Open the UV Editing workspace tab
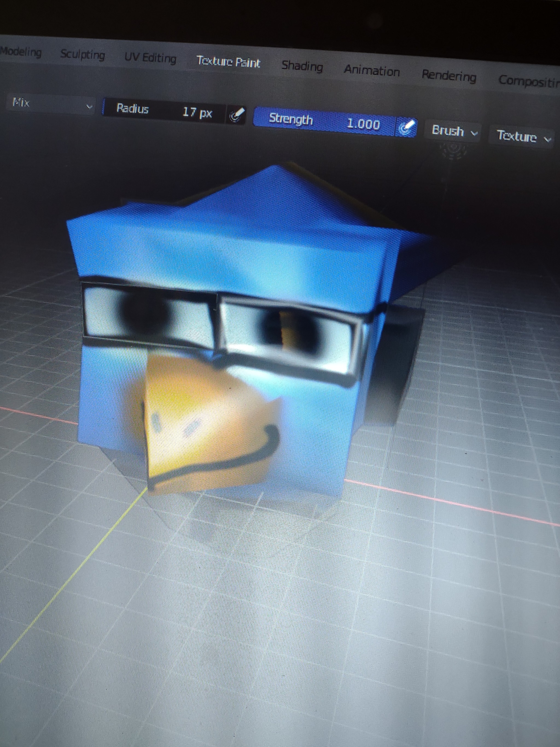 [x=150, y=58]
